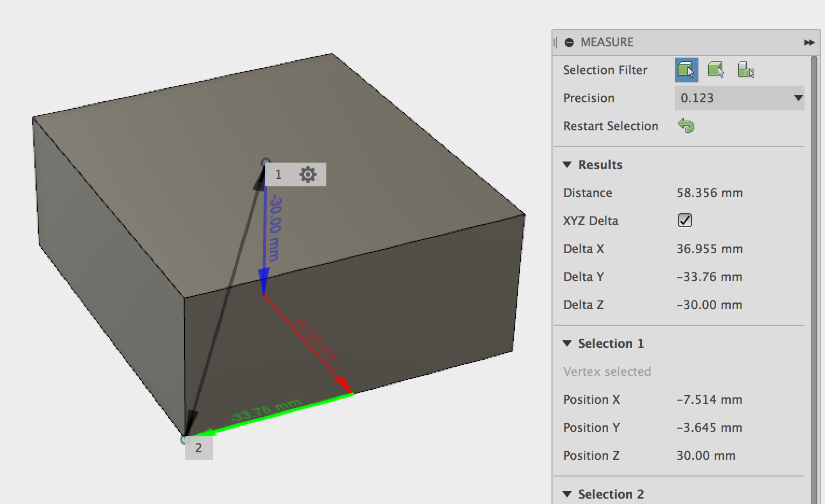Collapse the Selection 1 section
The height and width of the screenshot is (504, 825).
[x=567, y=343]
